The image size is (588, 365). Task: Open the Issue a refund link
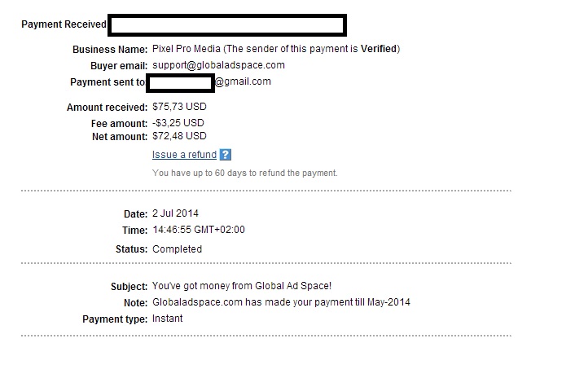point(184,155)
